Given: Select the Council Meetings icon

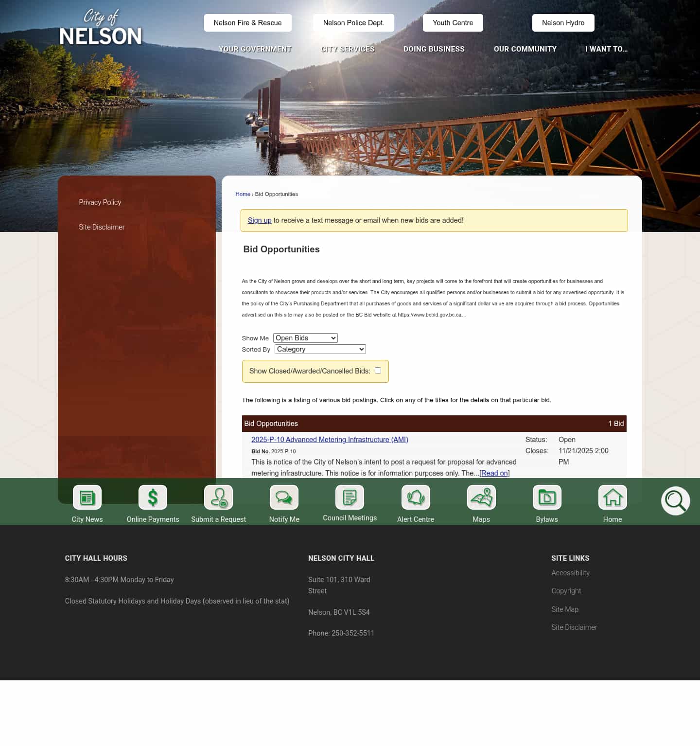Looking at the screenshot, I should pos(350,497).
